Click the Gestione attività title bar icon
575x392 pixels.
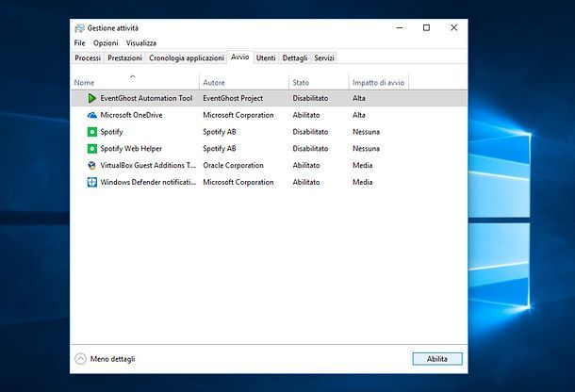tap(79, 28)
